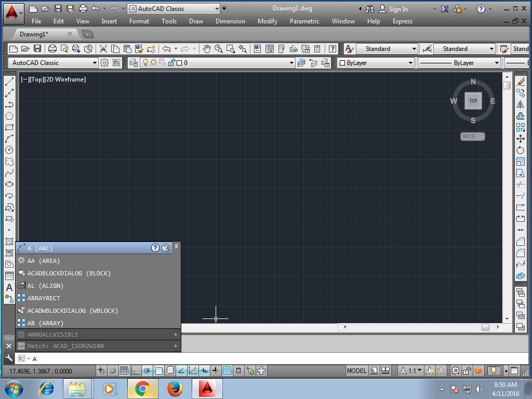Viewport: 532px width, 399px height.
Task: Activate the Pan Realtime tool
Action: pyautogui.click(x=206, y=48)
